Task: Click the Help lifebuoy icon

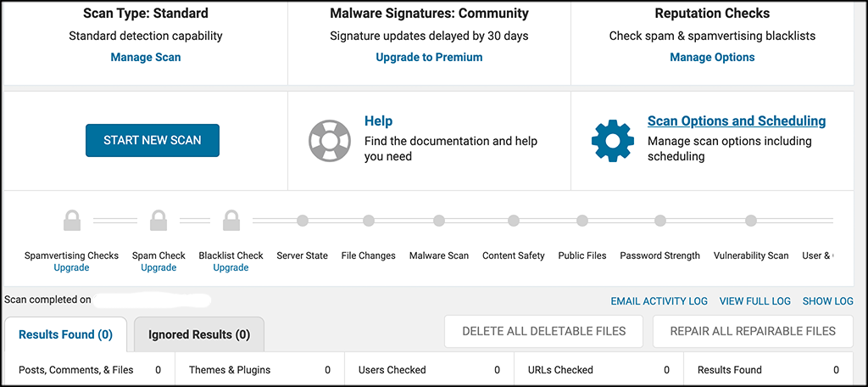Action: (x=330, y=140)
